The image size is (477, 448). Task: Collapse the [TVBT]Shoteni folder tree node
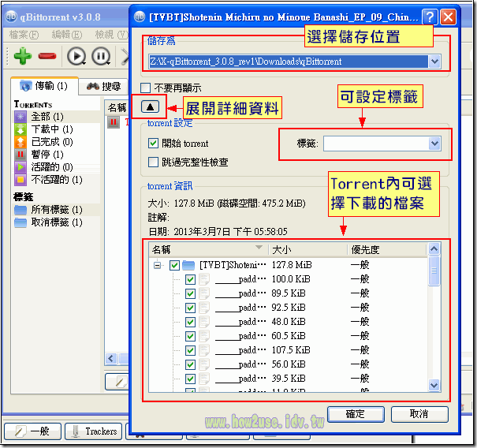click(x=158, y=266)
